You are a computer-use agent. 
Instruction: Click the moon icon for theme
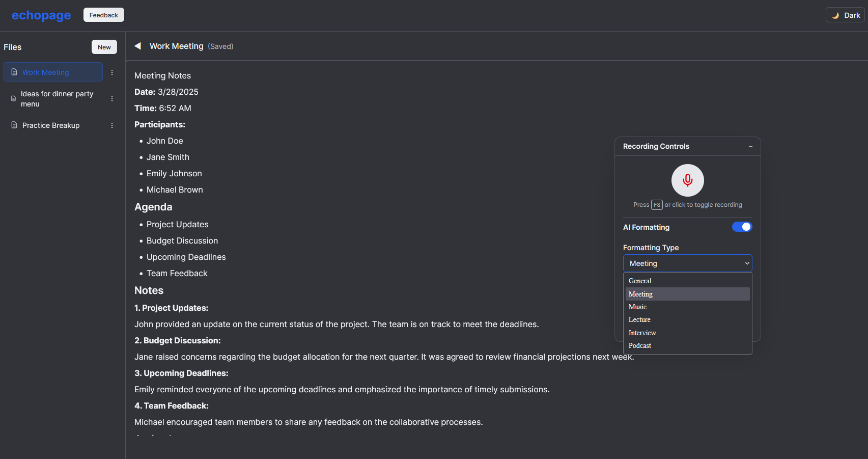(x=835, y=15)
